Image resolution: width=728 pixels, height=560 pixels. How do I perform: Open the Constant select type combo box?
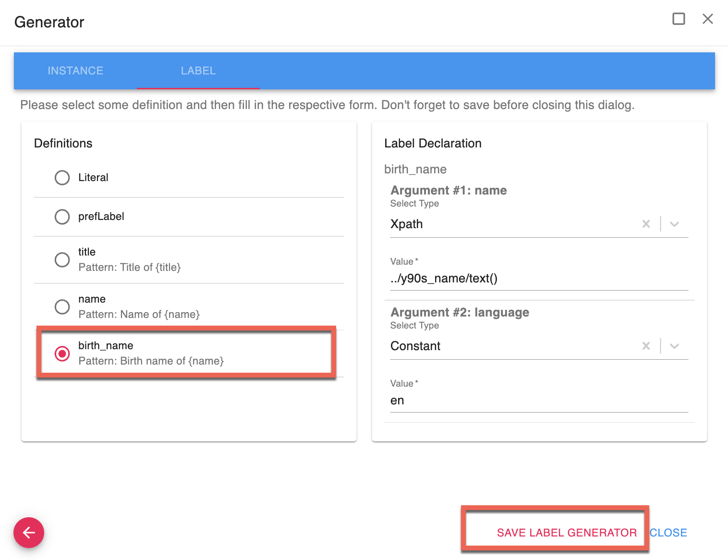[x=509, y=346]
